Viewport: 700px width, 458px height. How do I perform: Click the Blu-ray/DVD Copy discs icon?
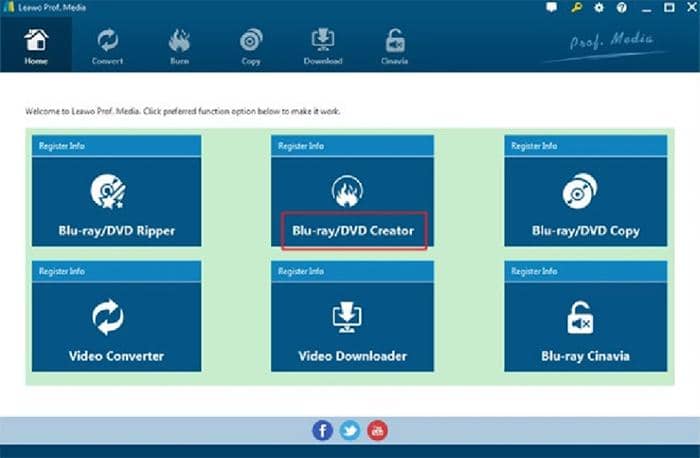coord(579,191)
